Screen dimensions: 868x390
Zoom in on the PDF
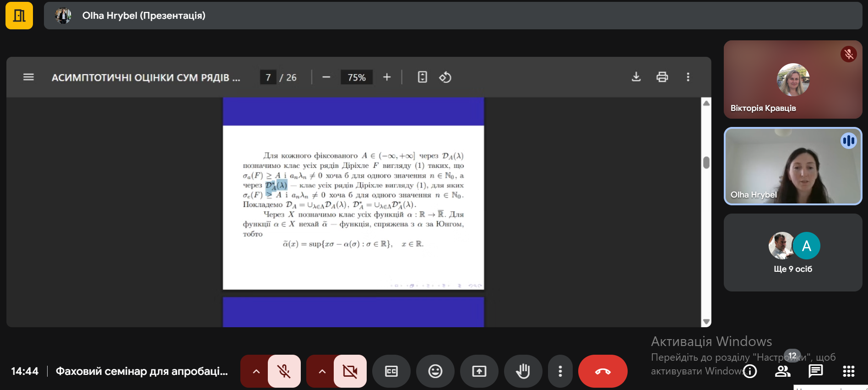pyautogui.click(x=387, y=77)
